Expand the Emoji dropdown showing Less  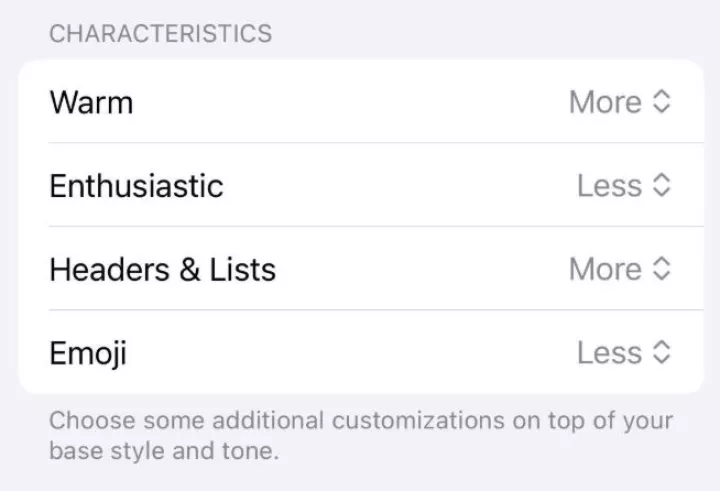click(609, 353)
